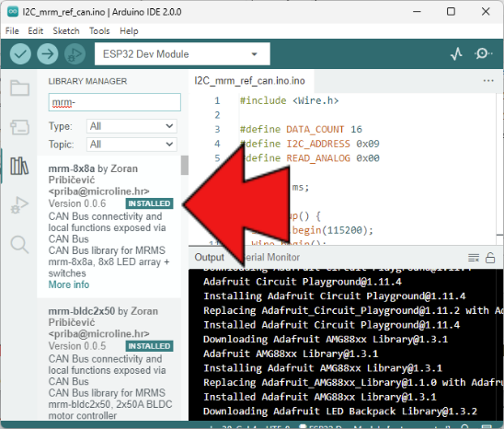This screenshot has height=429, width=504.
Task: Click line number 2 in the gutter
Action: click(x=217, y=115)
